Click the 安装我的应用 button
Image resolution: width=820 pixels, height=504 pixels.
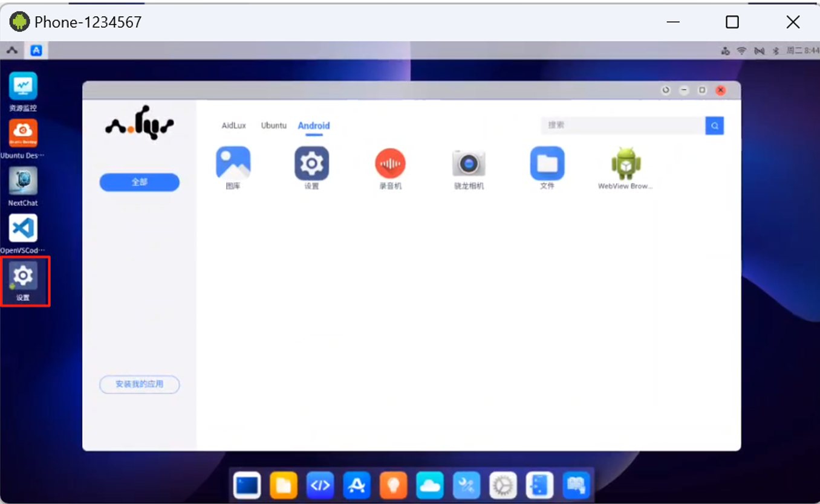point(140,384)
